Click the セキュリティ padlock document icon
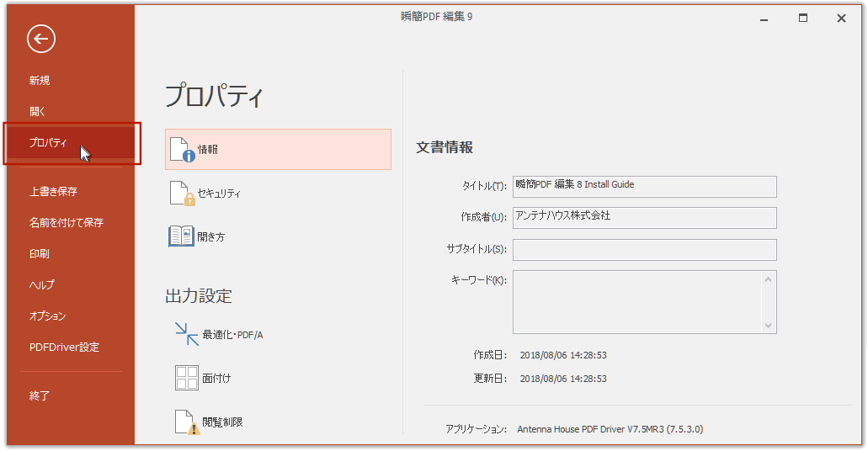The image size is (868, 451). [x=182, y=194]
